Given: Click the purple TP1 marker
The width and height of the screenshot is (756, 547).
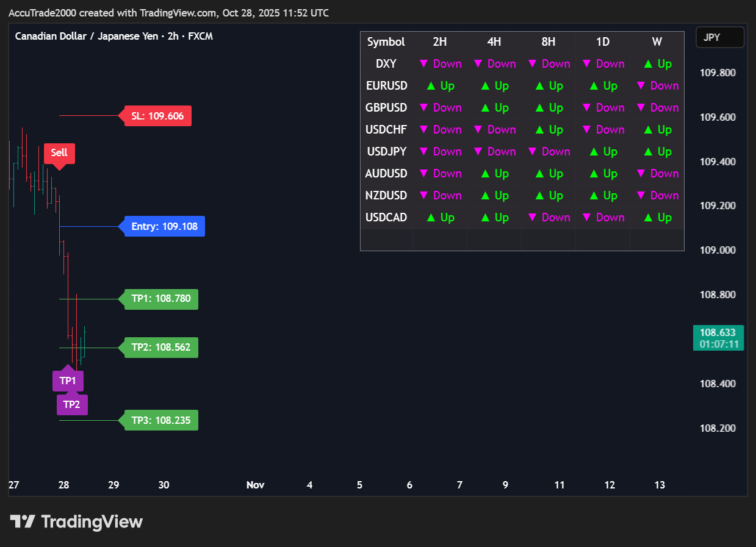Looking at the screenshot, I should [x=68, y=381].
